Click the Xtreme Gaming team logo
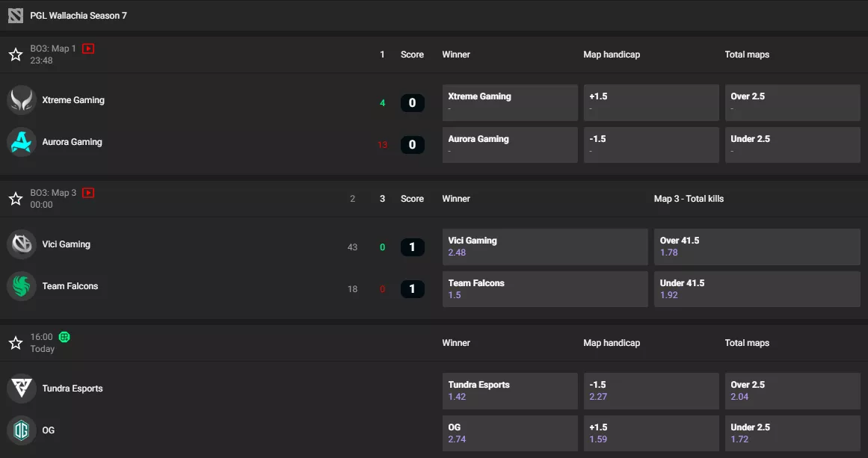The image size is (868, 458). click(22, 99)
